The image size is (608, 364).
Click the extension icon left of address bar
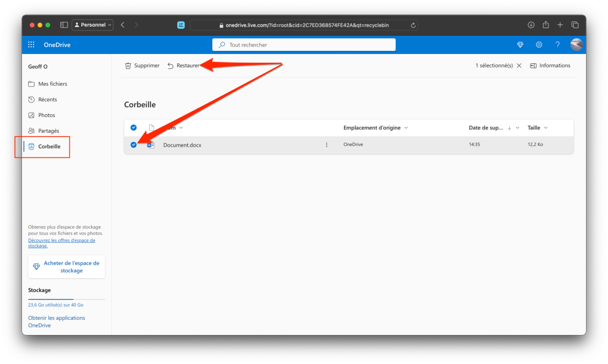181,25
